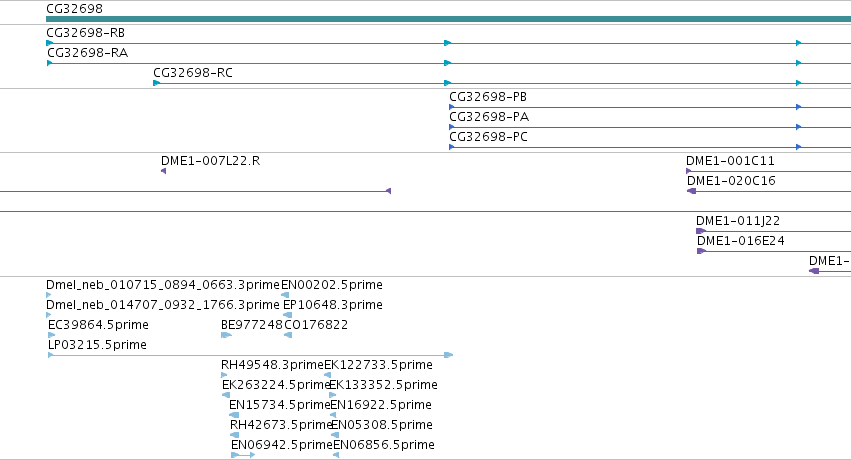Screen dimensions: 851x460
Task: Click Dmel_neb_014707_0932_1766.3prime EST label
Action: [163, 305]
